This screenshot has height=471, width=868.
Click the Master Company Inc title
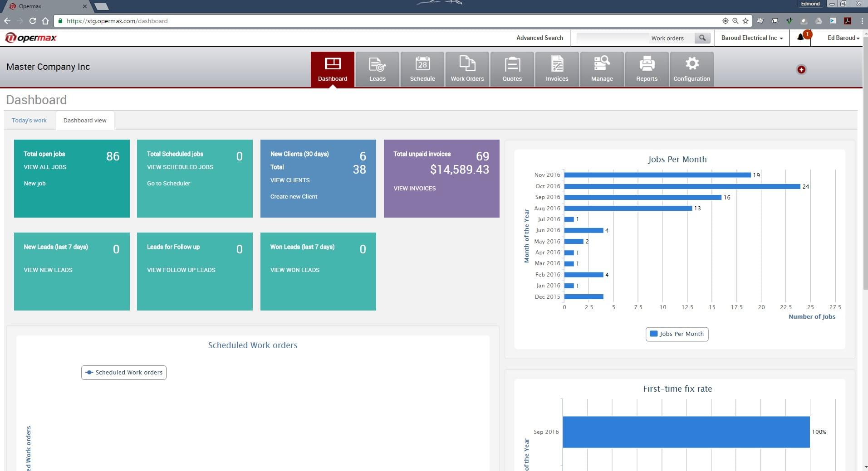point(48,67)
